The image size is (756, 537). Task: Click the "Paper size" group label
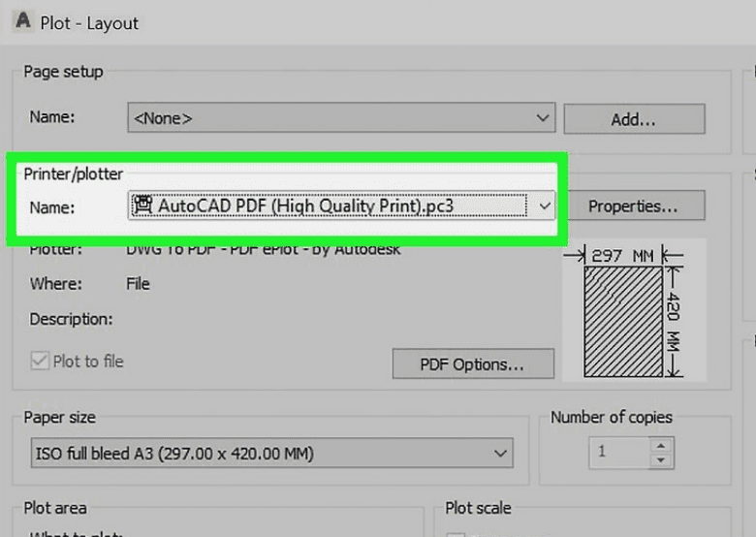click(60, 417)
